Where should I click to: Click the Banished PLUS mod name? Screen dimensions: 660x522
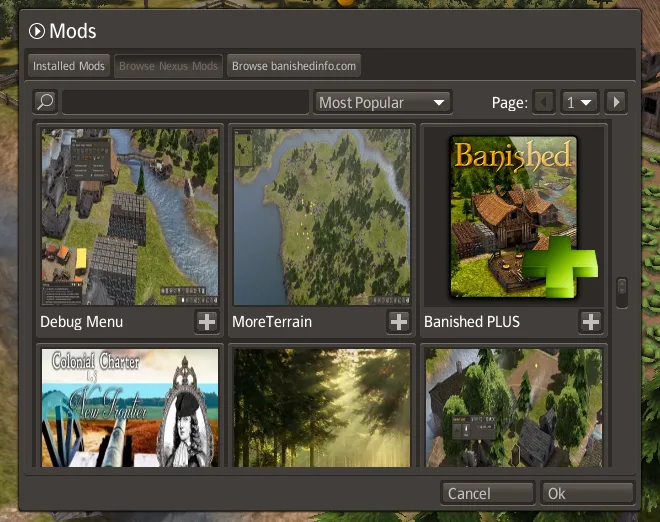472,322
